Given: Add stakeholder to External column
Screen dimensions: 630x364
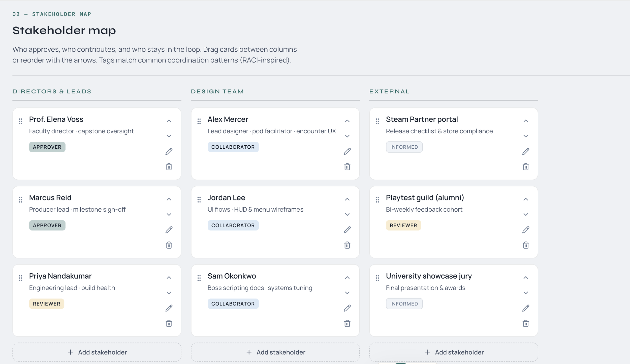Looking at the screenshot, I should point(454,352).
